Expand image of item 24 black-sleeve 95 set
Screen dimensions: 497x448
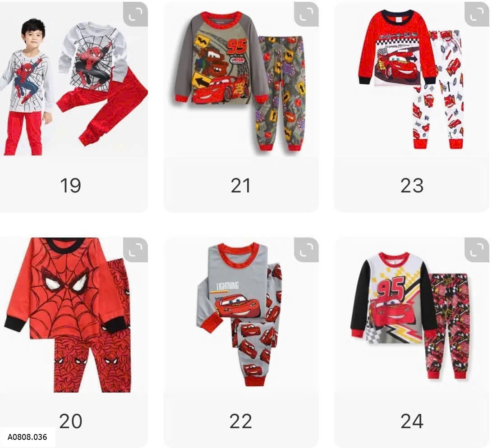click(x=477, y=250)
